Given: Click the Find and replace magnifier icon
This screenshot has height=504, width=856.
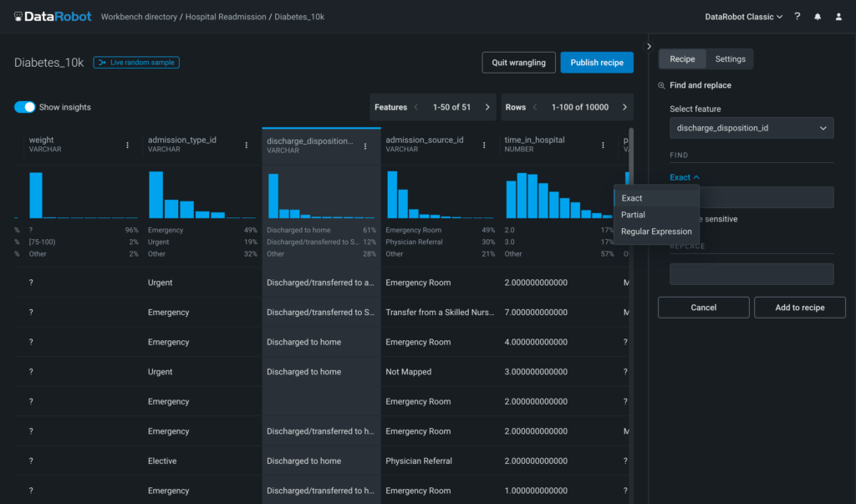Looking at the screenshot, I should (662, 86).
